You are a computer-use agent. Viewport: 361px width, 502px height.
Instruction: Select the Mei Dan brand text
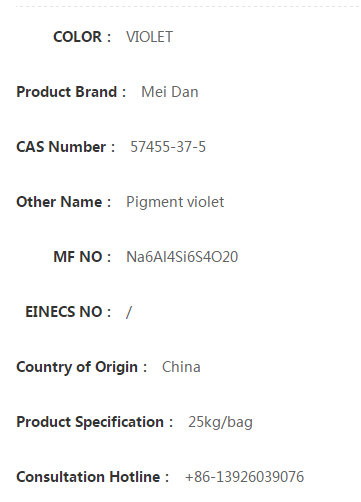[170, 92]
